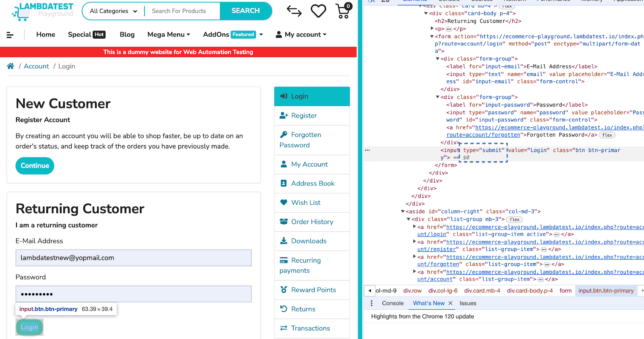
Task: Open the DevTools drawer three-dot menu
Action: (372, 303)
